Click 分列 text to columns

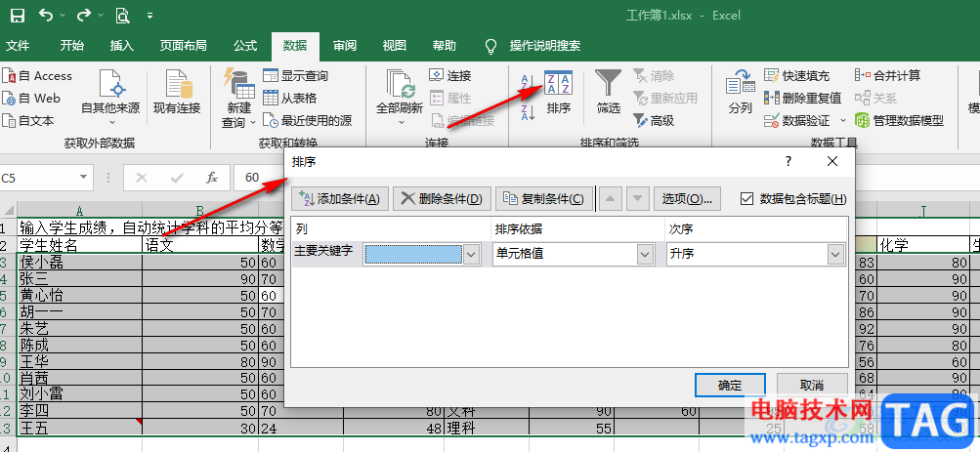pyautogui.click(x=740, y=93)
